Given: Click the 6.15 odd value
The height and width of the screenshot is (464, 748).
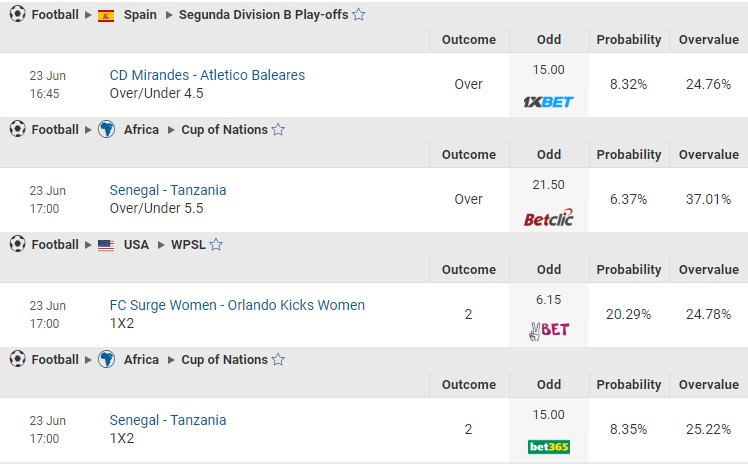Looking at the screenshot, I should coord(548,300).
